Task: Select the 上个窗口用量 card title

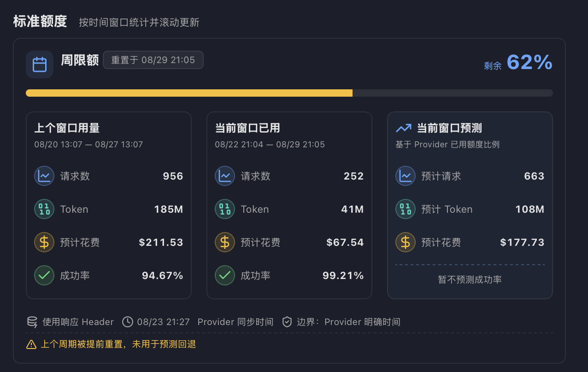Action: coord(67,128)
